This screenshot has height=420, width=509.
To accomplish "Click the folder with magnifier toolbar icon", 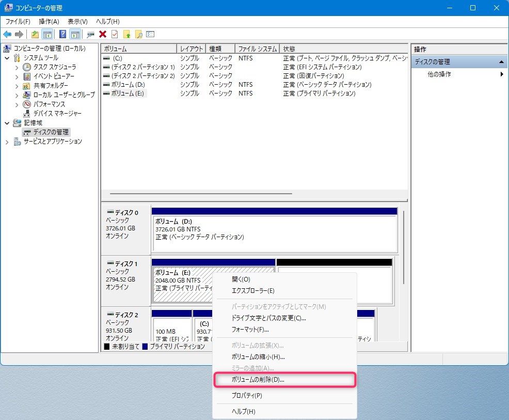I will coord(138,34).
